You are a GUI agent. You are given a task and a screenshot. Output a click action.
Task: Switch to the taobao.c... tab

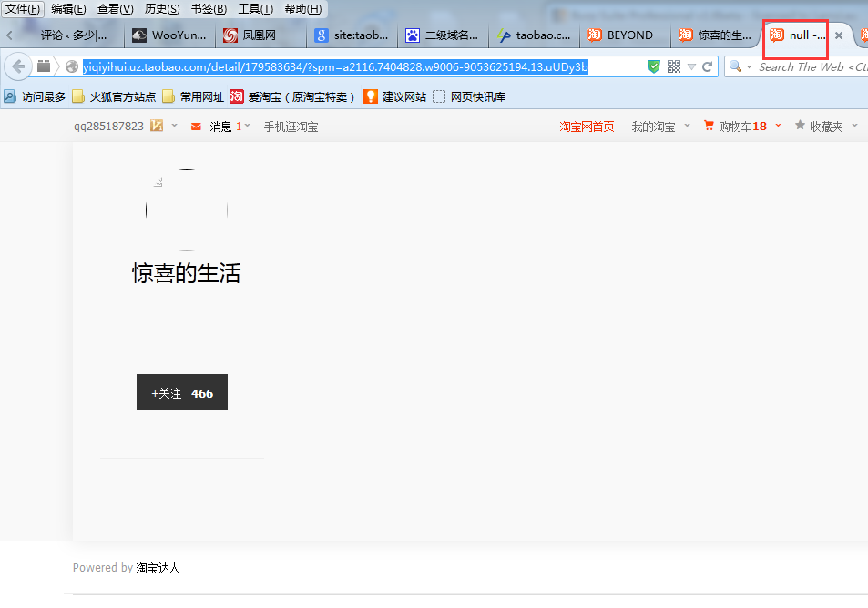[x=535, y=35]
